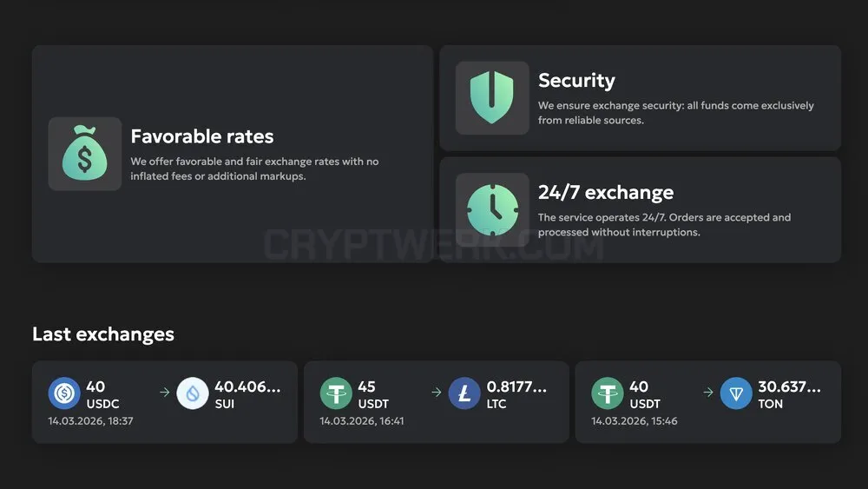Click the arrow between USDT and TON

[x=708, y=392]
